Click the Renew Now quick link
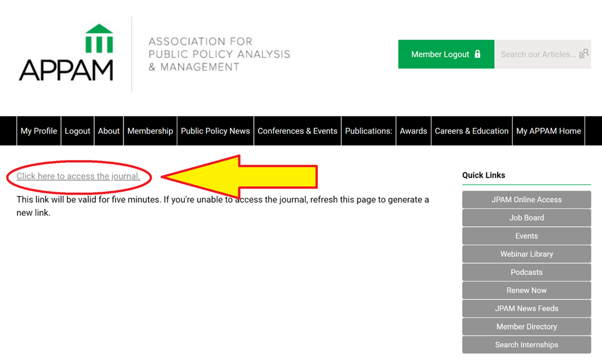The height and width of the screenshot is (364, 602). click(x=527, y=290)
